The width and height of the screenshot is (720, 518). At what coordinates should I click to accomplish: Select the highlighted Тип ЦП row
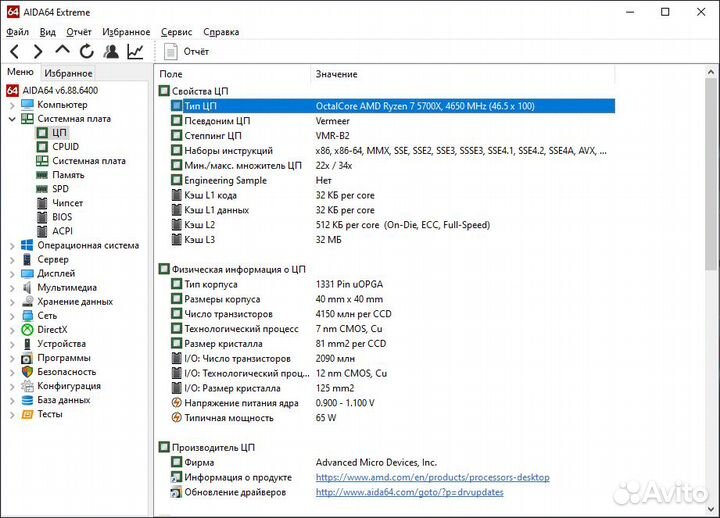tap(393, 106)
